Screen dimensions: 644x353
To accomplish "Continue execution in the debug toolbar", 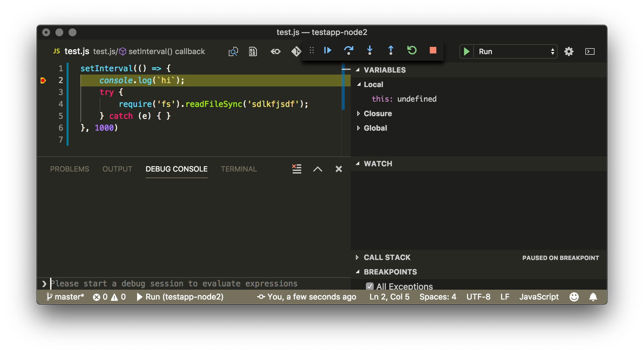I will tap(327, 50).
